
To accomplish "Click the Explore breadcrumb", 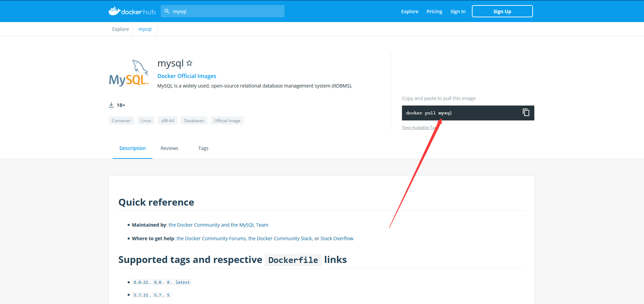I will tap(121, 29).
